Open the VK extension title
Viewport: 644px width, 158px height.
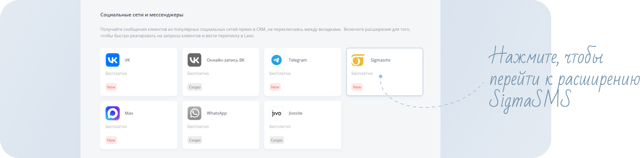click(127, 60)
